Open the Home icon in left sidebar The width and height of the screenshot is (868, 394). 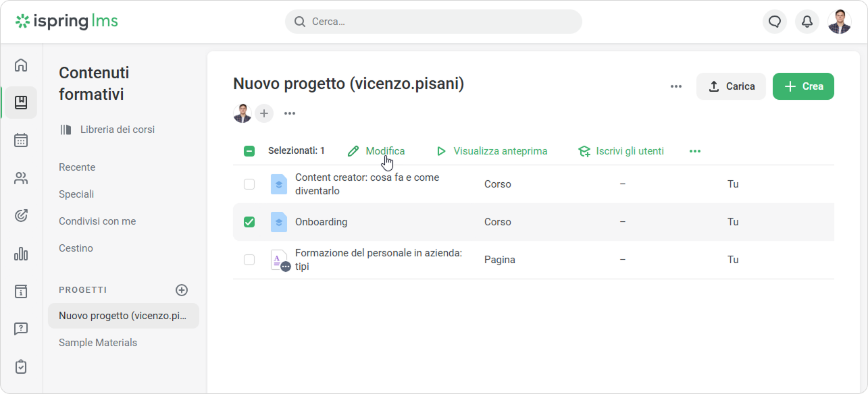point(21,65)
